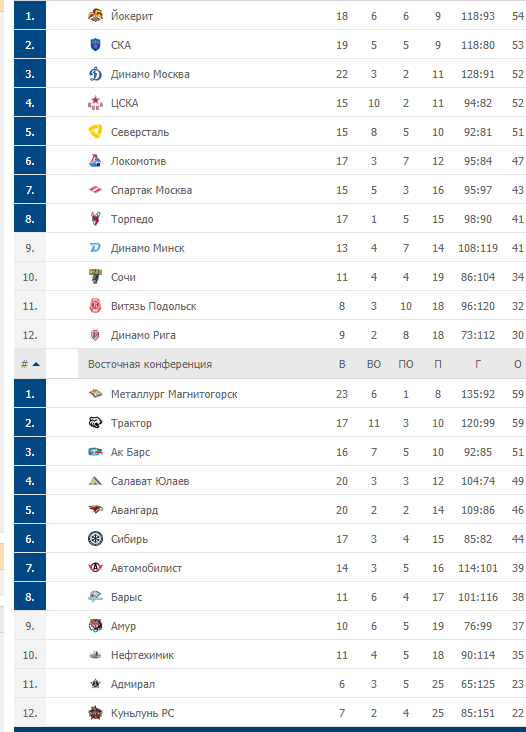Viewport: 526px width, 732px height.
Task: Click the Амур tiger logo icon
Action: pos(95,626)
